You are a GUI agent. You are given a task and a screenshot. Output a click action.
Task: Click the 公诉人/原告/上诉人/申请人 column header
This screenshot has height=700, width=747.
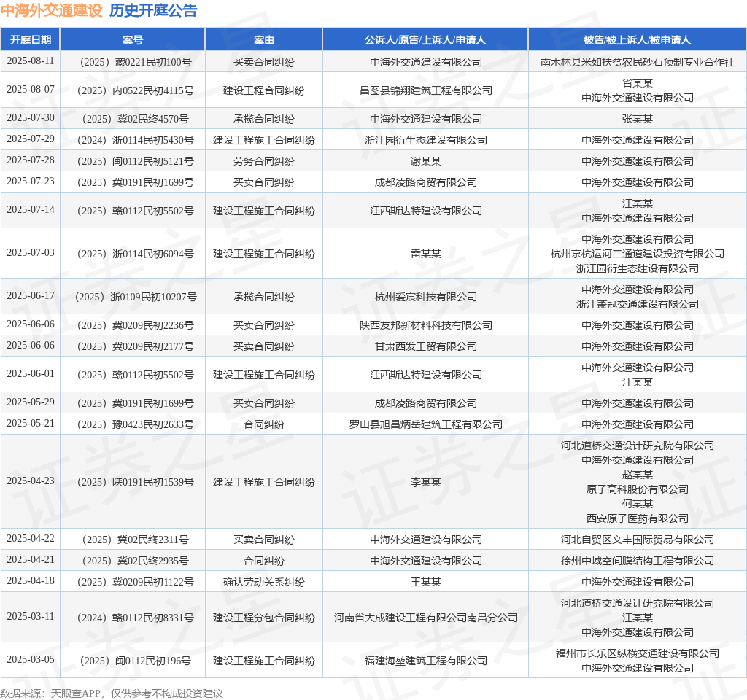tap(425, 40)
